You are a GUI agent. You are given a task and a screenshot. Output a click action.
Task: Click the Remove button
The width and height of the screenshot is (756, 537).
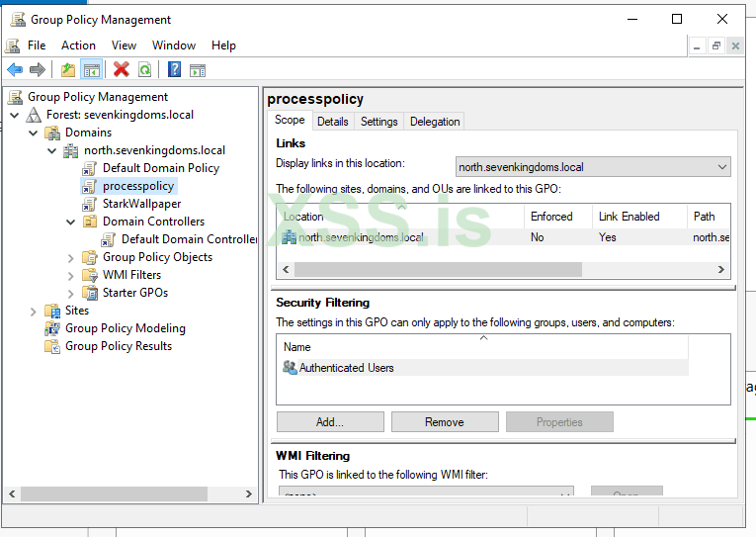(444, 422)
